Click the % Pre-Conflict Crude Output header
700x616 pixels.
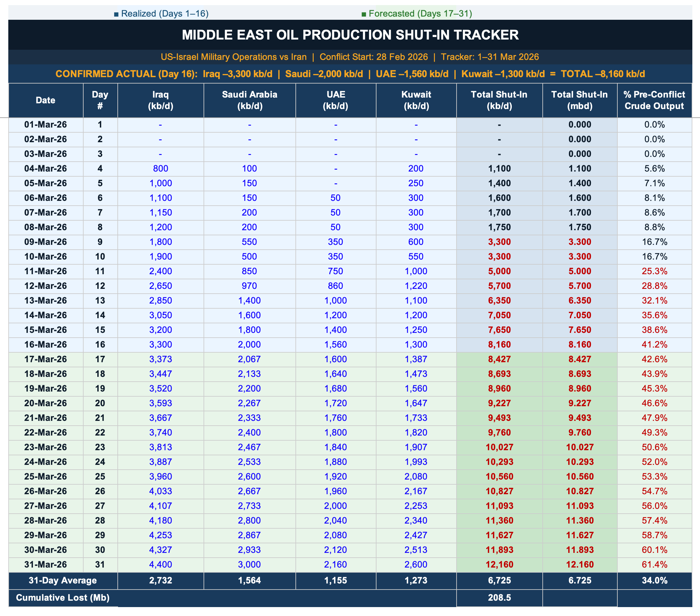click(654, 100)
